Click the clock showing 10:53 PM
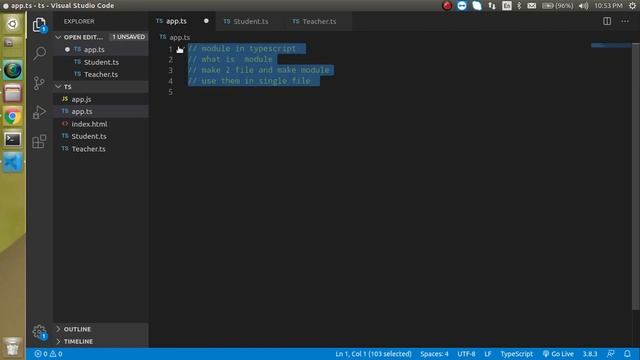Image resolution: width=640 pixels, height=360 pixels. pos(608,6)
